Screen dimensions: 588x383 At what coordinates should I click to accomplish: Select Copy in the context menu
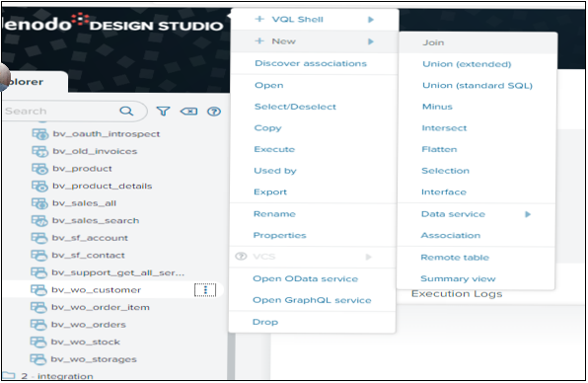[267, 128]
